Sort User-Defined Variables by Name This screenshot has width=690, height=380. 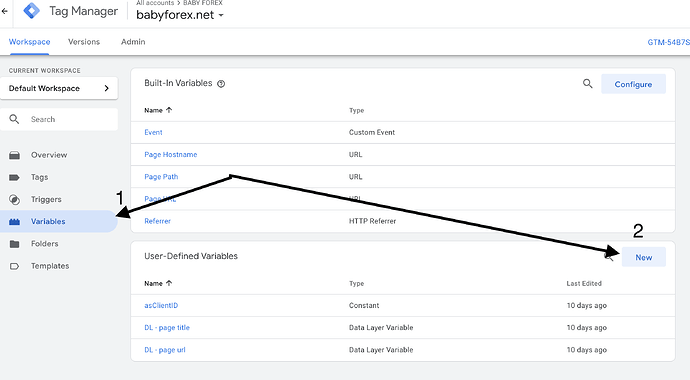click(x=158, y=284)
